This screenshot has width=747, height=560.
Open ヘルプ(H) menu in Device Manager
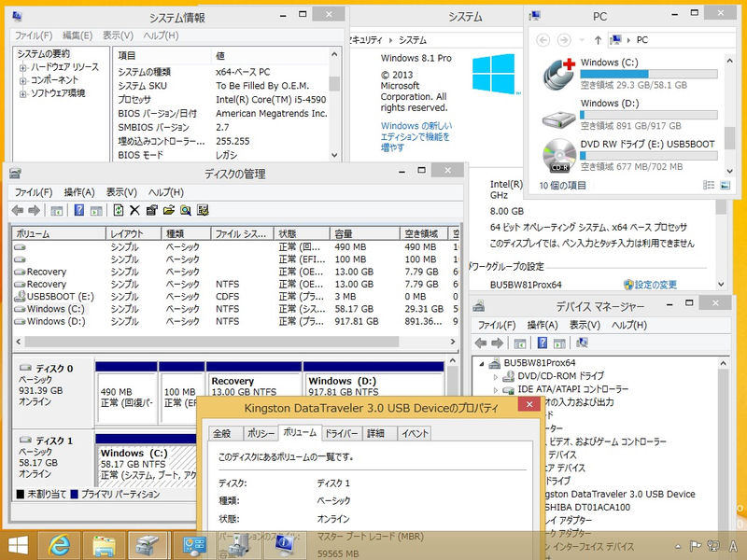629,325
